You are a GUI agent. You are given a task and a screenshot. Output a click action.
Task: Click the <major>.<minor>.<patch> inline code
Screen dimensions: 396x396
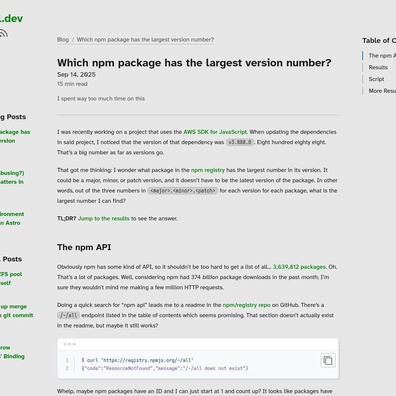183,191
